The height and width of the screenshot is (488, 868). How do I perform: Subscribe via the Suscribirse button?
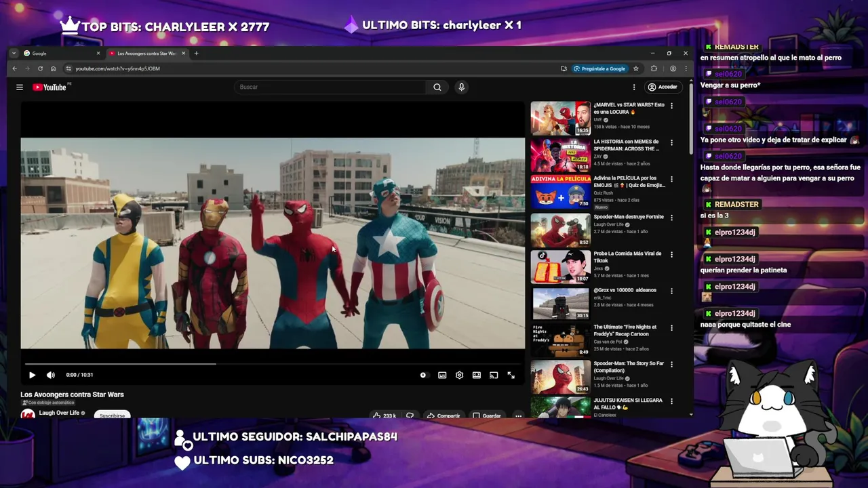coord(112,415)
